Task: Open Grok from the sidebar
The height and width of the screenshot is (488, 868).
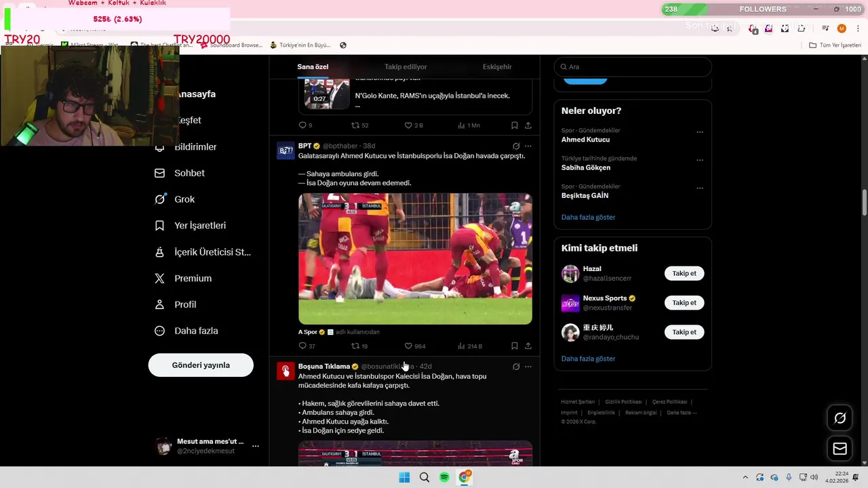Action: click(175, 199)
